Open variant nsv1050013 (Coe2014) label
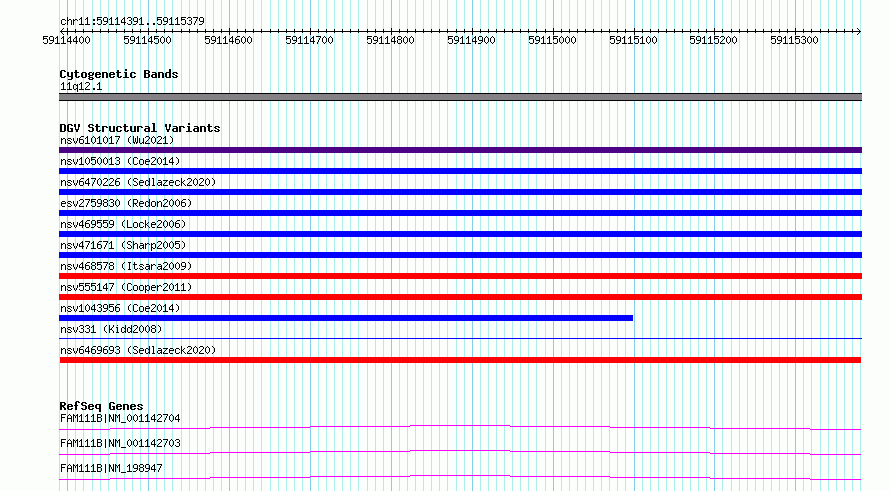Viewport: 890px width, 491px height. coord(120,161)
